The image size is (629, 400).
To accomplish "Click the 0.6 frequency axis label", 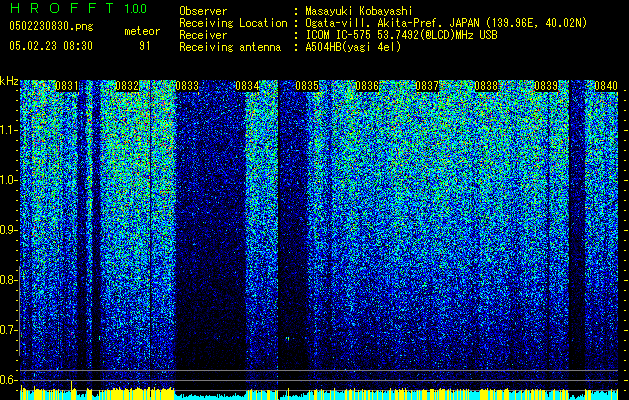I will tap(8, 380).
